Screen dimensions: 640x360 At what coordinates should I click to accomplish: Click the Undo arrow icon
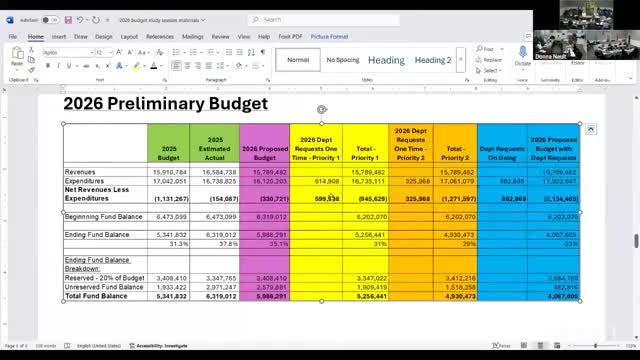[80, 20]
